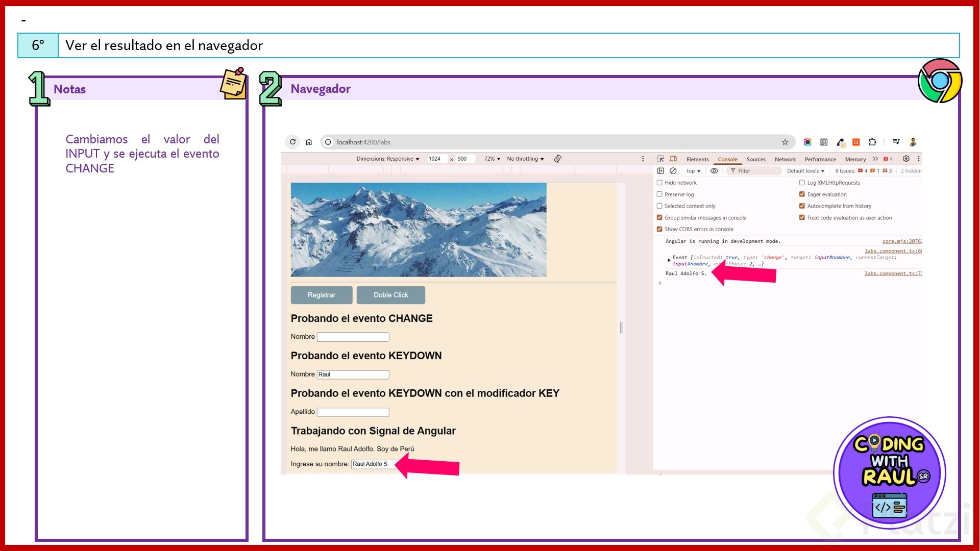The image size is (980, 551).
Task: Toggle the live expression eye icon
Action: (714, 171)
